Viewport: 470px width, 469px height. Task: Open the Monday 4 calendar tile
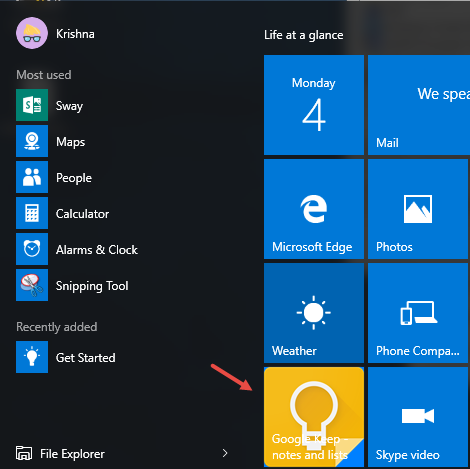314,105
